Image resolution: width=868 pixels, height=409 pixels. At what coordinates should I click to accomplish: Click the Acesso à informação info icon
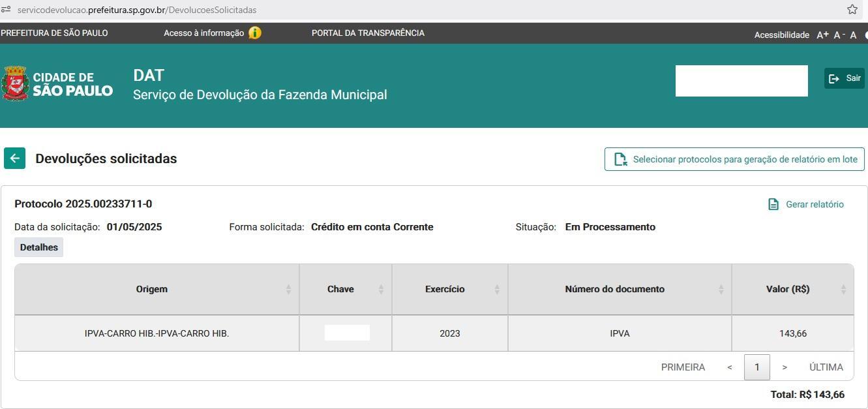(x=255, y=33)
